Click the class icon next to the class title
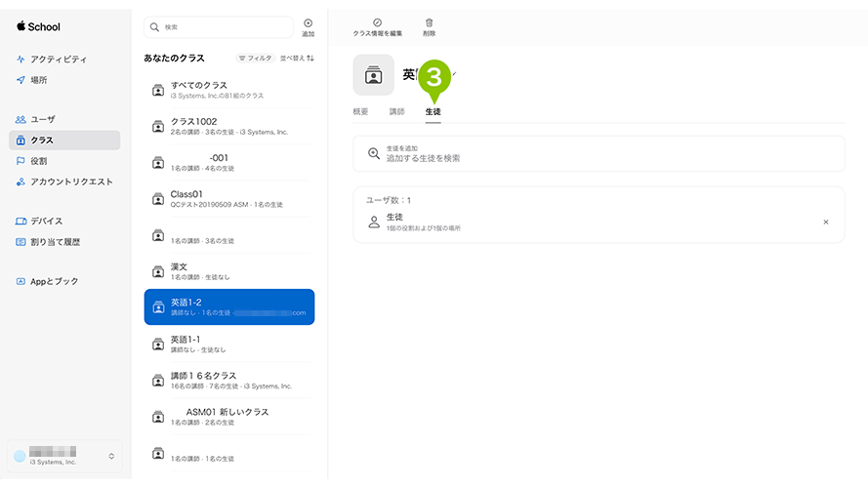The width and height of the screenshot is (868, 488). 374,75
